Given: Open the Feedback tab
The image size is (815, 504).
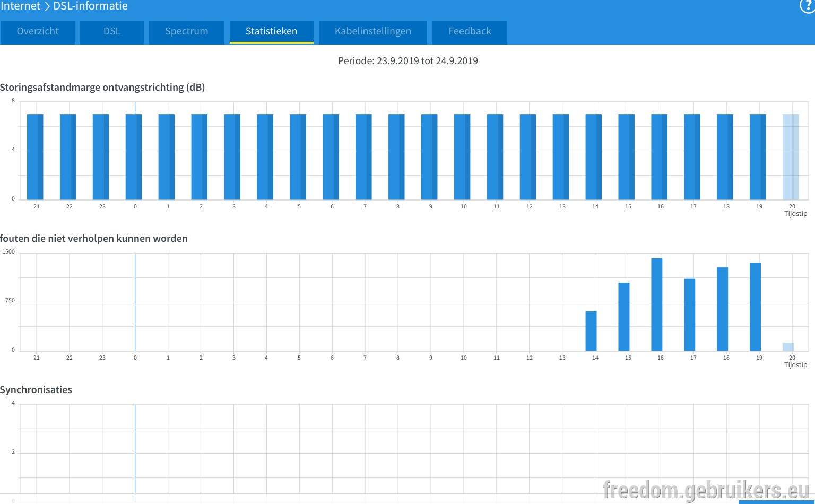Looking at the screenshot, I should point(470,32).
